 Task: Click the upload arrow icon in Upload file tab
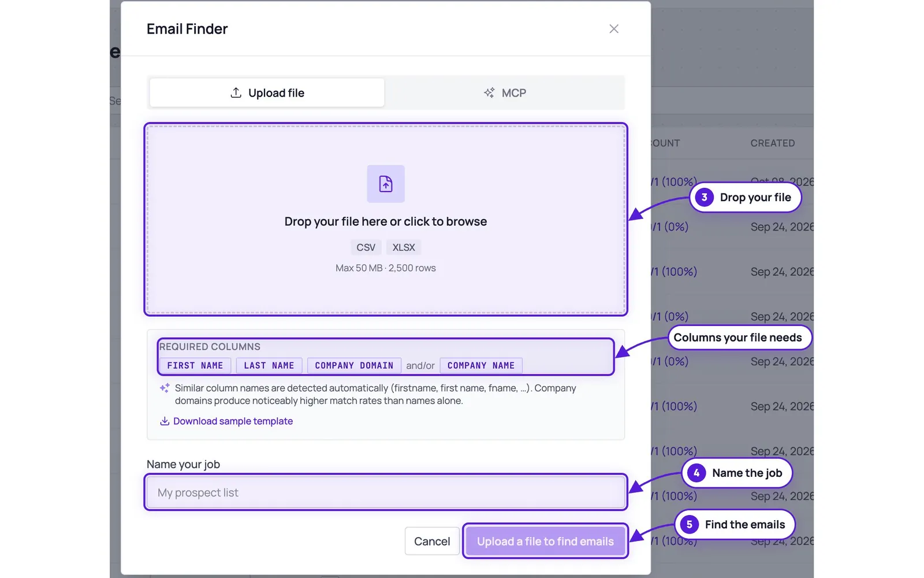point(236,92)
